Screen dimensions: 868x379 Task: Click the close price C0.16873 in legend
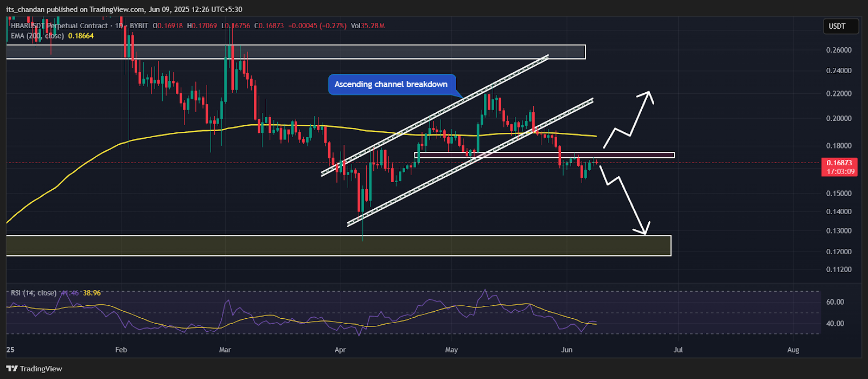point(269,25)
